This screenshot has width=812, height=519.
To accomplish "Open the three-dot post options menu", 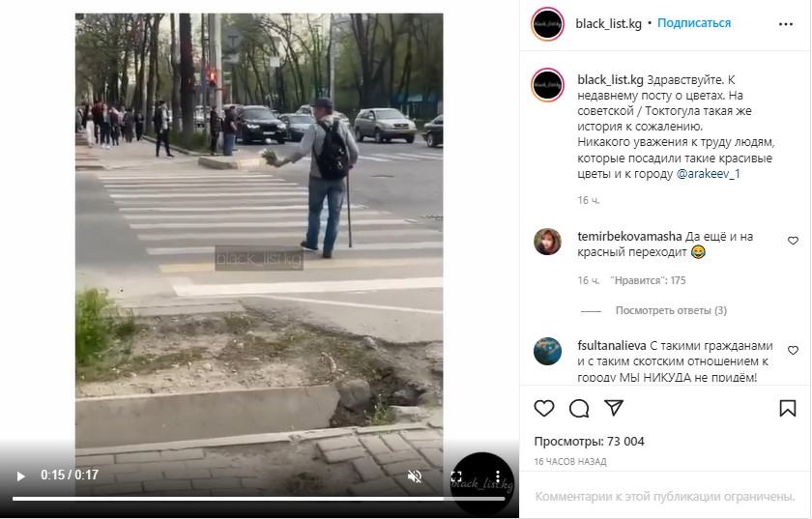I will pyautogui.click(x=786, y=24).
